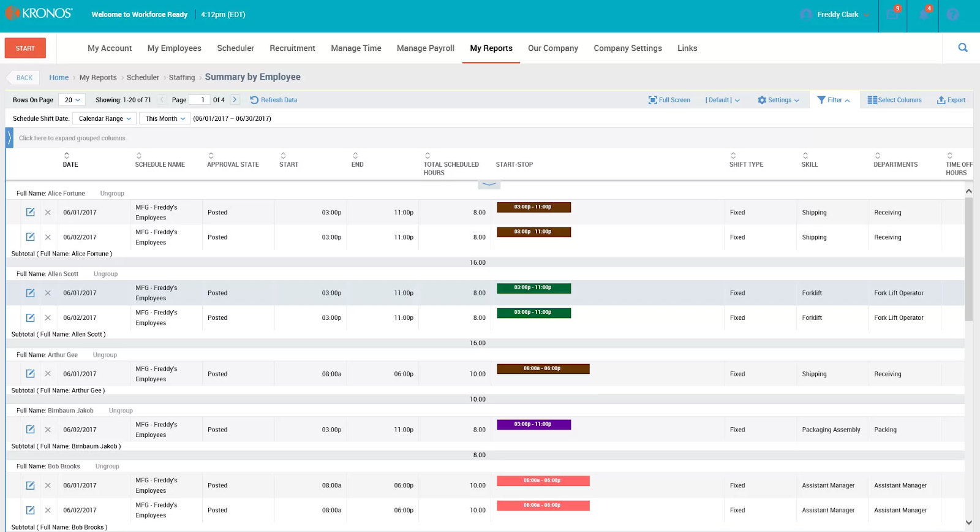Click the search magnifier icon
This screenshot has height=532, width=980.
tap(963, 48)
